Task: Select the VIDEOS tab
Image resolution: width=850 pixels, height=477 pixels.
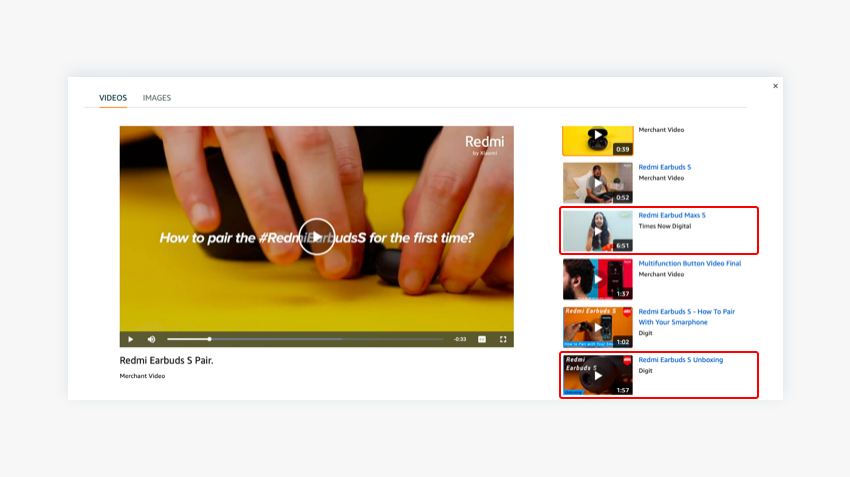Action: click(113, 98)
